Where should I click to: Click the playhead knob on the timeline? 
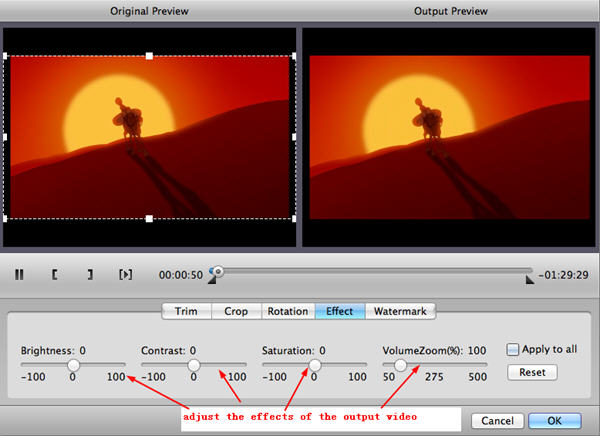(218, 271)
